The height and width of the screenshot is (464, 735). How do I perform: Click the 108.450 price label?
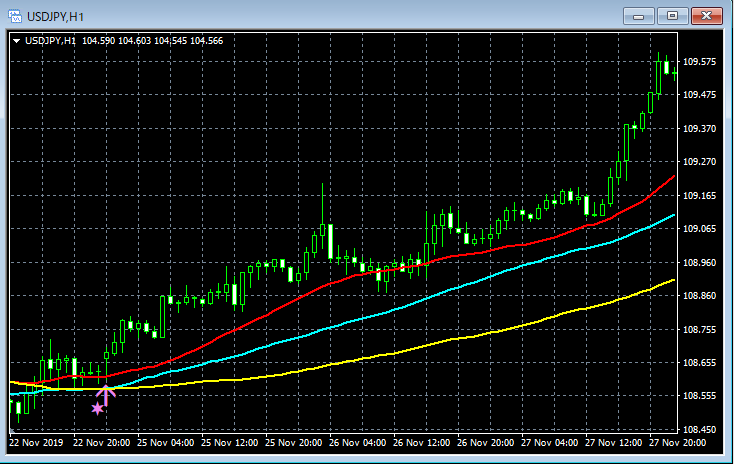click(699, 430)
